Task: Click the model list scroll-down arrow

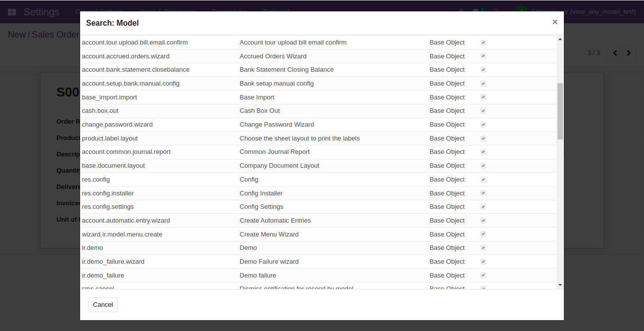Action: click(560, 285)
